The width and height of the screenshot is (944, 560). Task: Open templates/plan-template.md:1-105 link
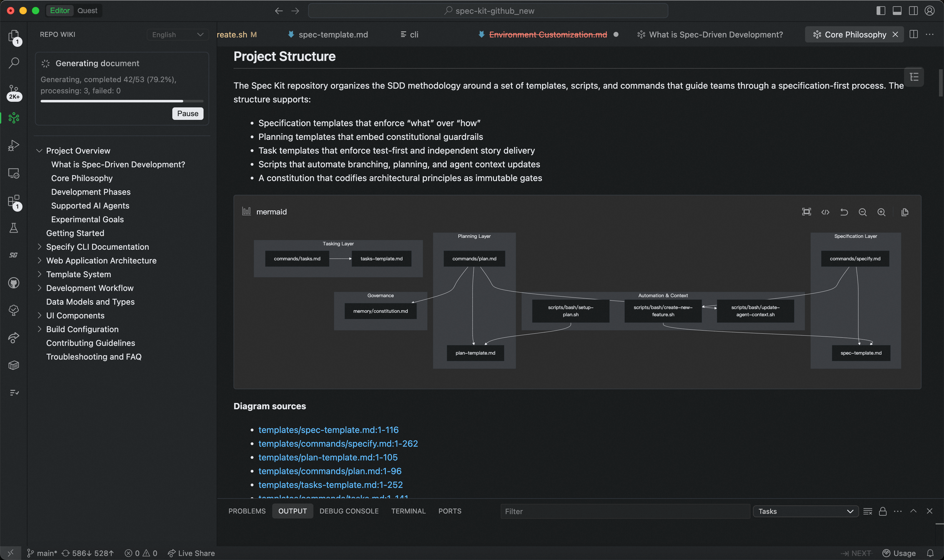[328, 457]
